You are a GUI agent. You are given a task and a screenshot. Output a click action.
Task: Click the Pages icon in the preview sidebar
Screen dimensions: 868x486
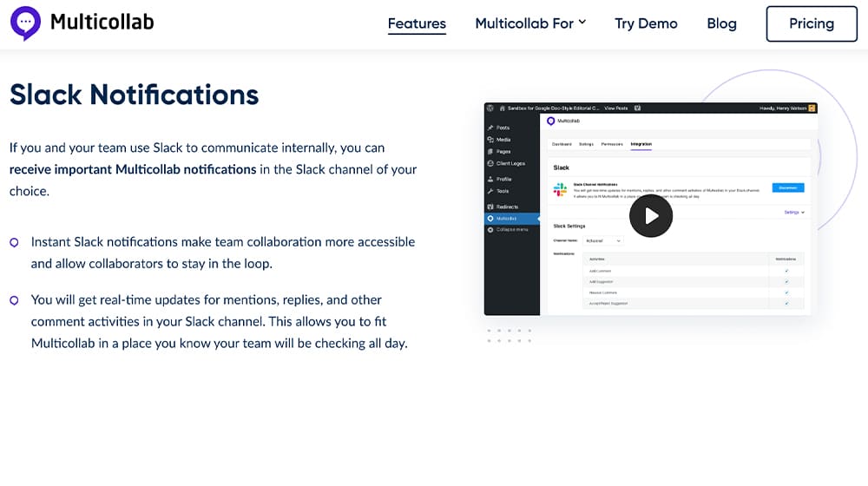click(490, 151)
